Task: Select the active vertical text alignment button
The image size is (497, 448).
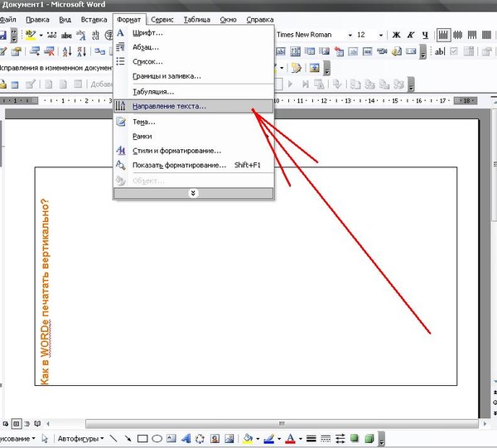Action: 443,35
